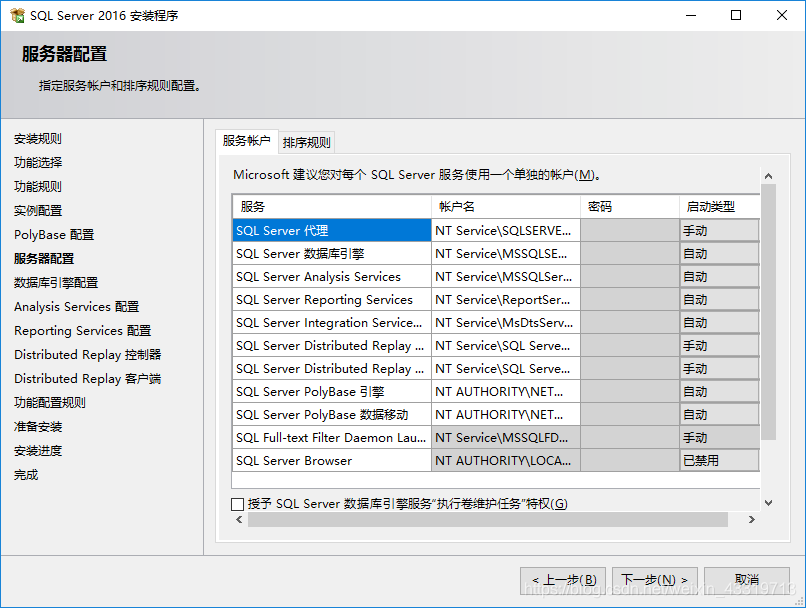
Task: Click account name NT Service\SQLSERVE... cell
Action: point(506,231)
